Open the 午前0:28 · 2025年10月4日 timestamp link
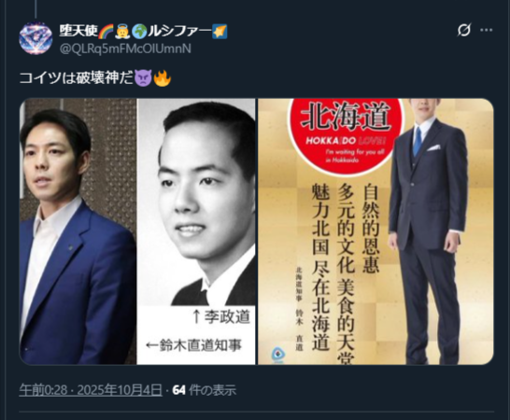Image resolution: width=510 pixels, height=420 pixels. coord(91,389)
